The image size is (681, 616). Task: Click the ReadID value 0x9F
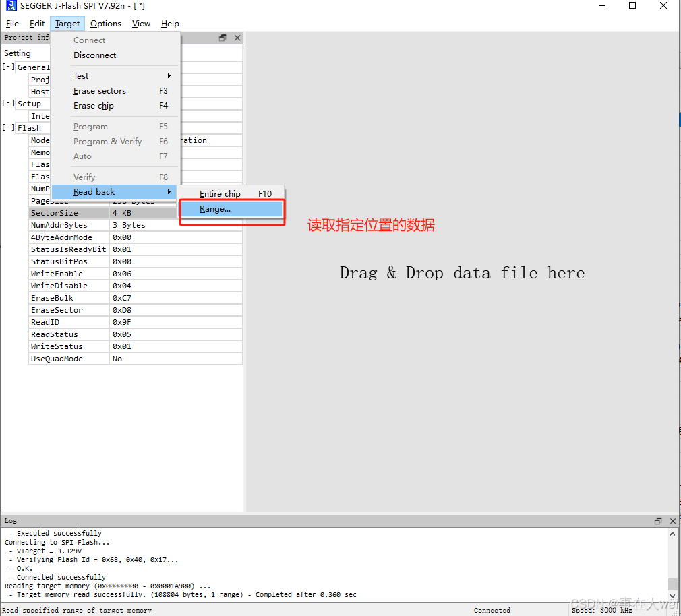pos(176,323)
